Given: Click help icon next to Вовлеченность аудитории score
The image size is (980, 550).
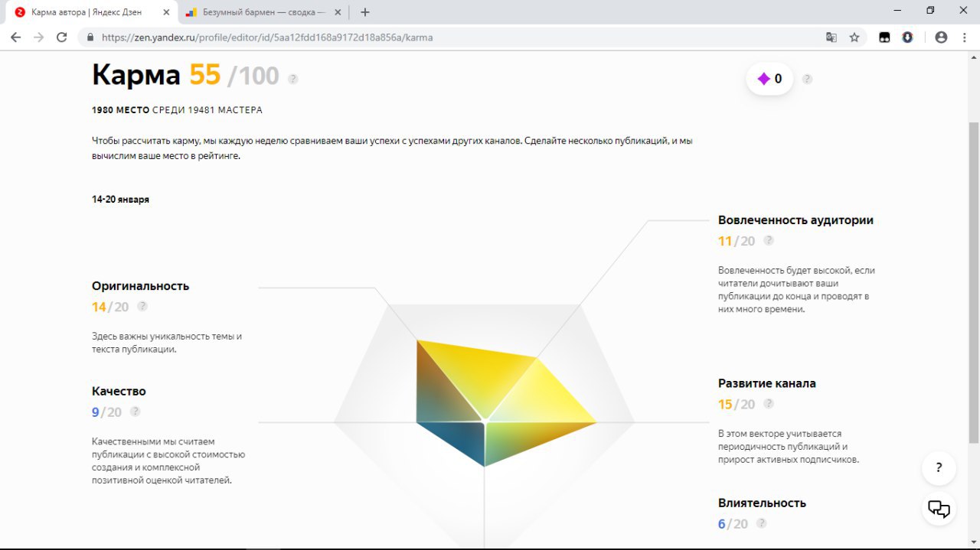Looking at the screenshot, I should point(769,240).
